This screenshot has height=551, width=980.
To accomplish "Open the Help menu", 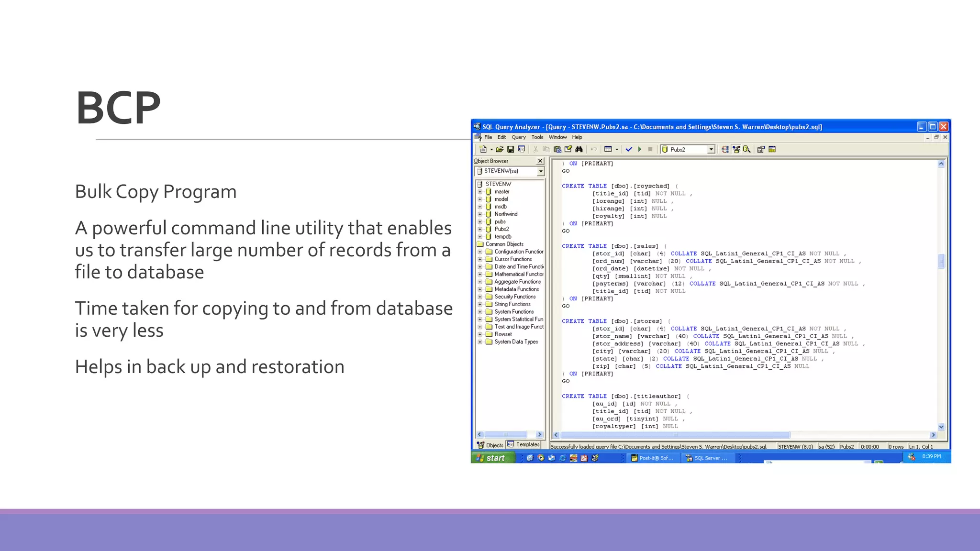I will pos(577,137).
